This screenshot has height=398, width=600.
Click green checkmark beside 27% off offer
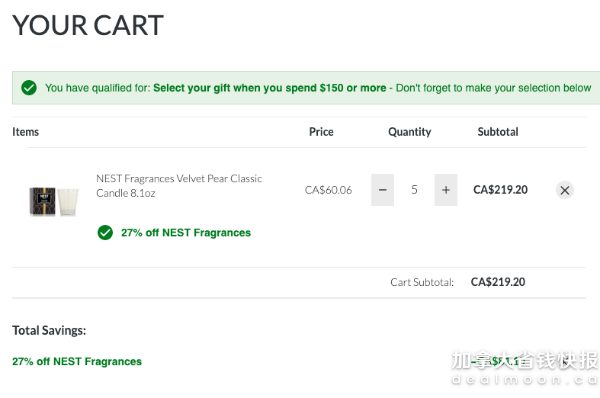105,232
